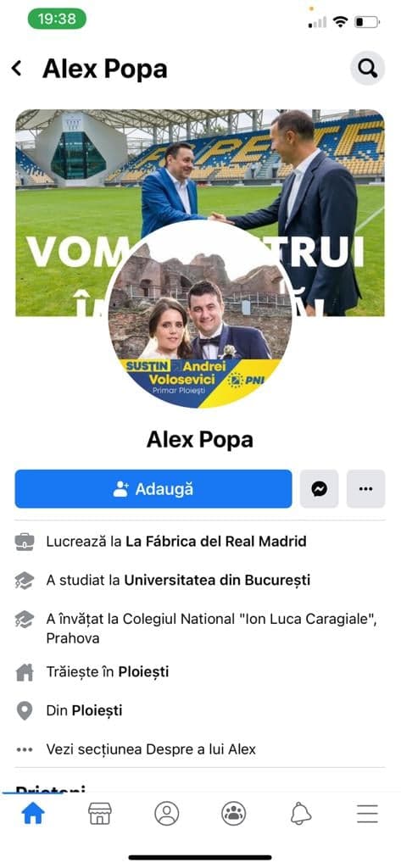Tap the Colegiul National Ion Luca Caragiale entry

[212, 628]
